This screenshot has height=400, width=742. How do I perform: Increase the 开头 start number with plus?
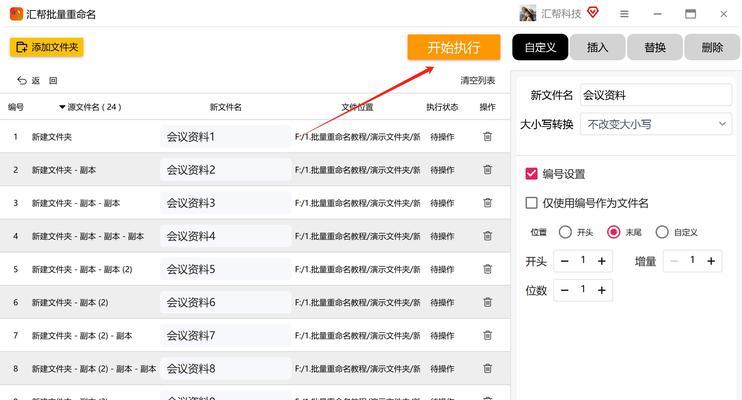(601, 261)
